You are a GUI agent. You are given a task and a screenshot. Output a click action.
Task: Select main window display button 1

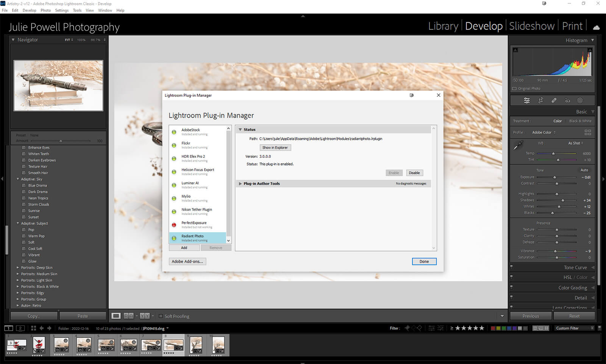tap(9, 328)
